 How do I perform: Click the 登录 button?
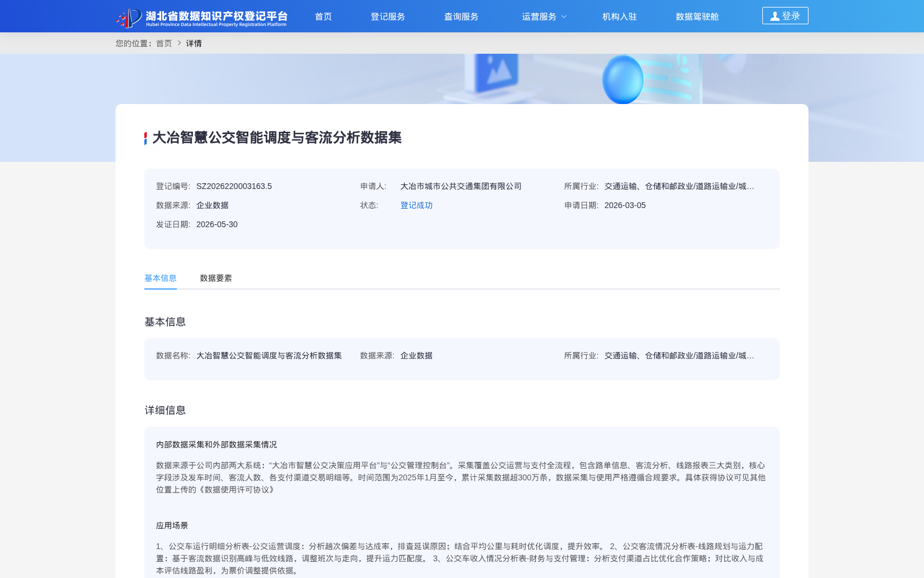(x=785, y=16)
